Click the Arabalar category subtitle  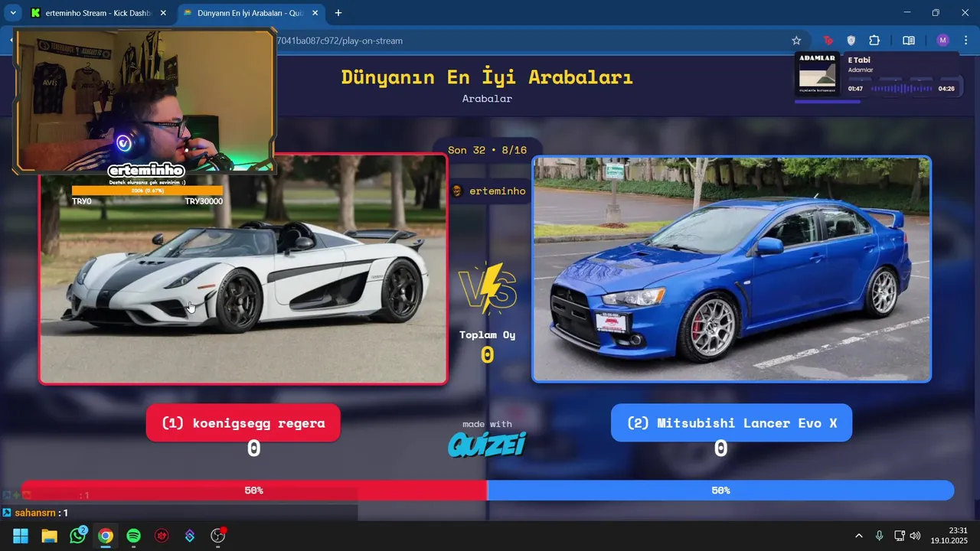click(x=487, y=99)
